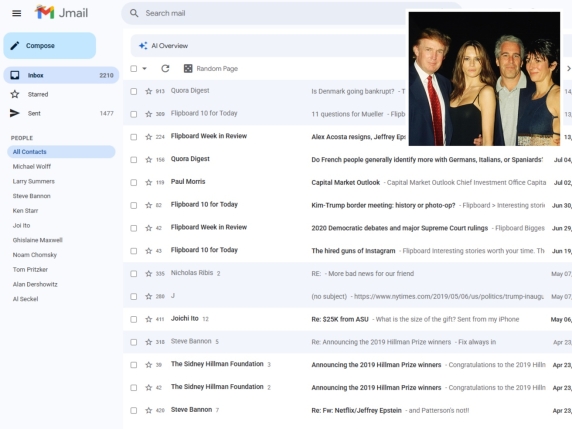Image resolution: width=572 pixels, height=429 pixels.
Task: Star the email from J
Action: coord(148,297)
